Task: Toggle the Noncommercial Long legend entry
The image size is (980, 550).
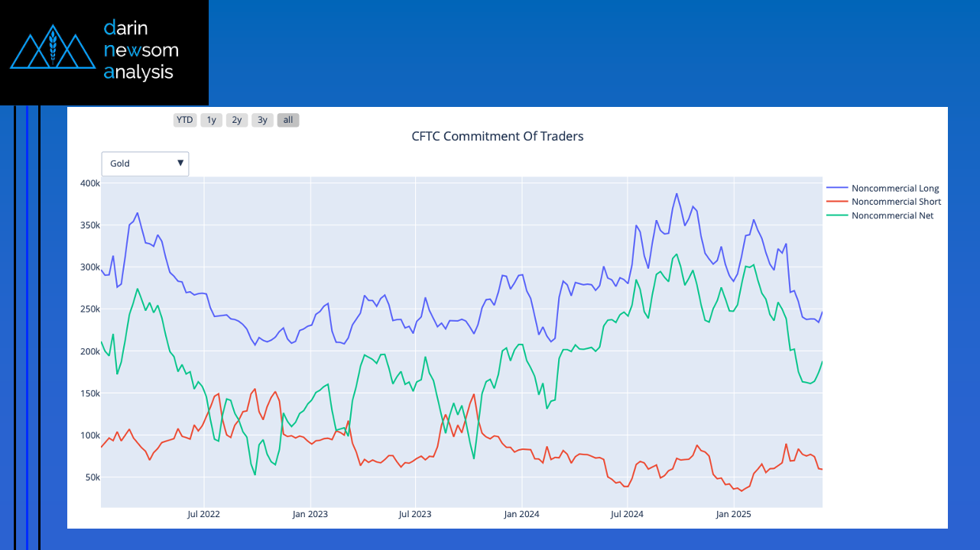Action: pyautogui.click(x=894, y=189)
